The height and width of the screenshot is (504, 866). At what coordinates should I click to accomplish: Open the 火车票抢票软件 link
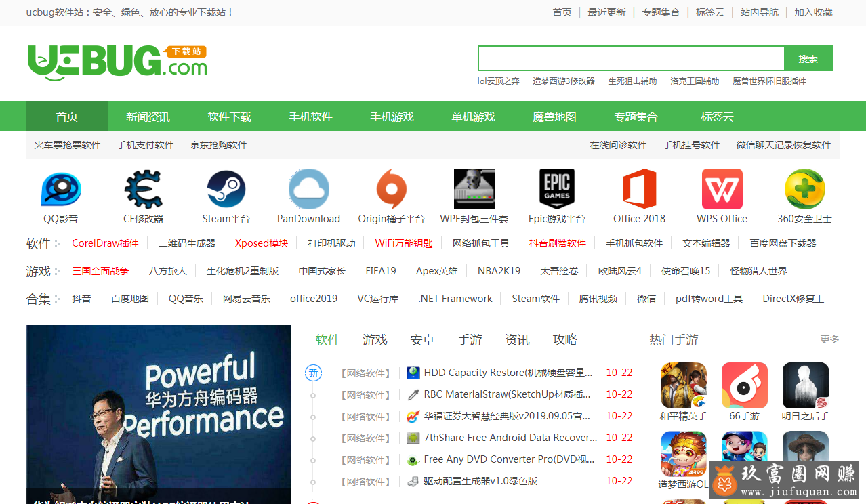(68, 145)
